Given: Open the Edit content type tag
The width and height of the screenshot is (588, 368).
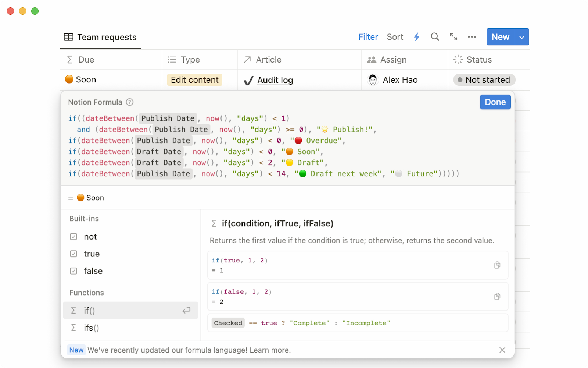Looking at the screenshot, I should [194, 79].
